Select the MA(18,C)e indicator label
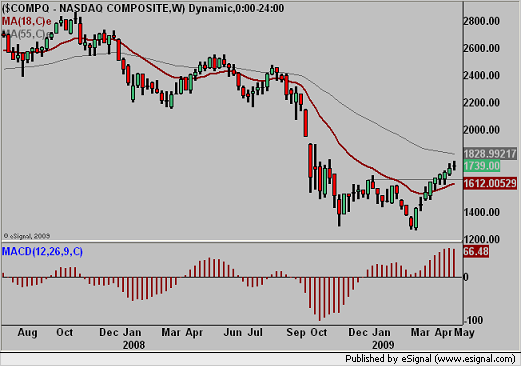 pyautogui.click(x=27, y=21)
